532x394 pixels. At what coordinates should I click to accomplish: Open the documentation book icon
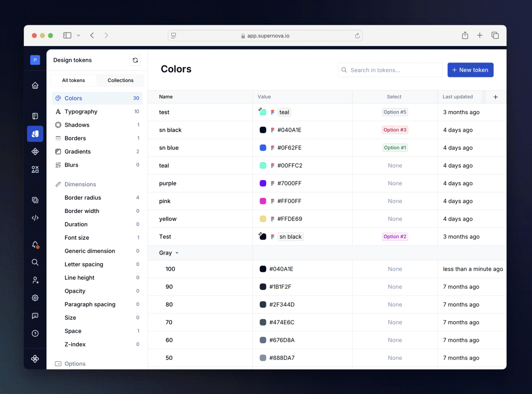point(35,116)
